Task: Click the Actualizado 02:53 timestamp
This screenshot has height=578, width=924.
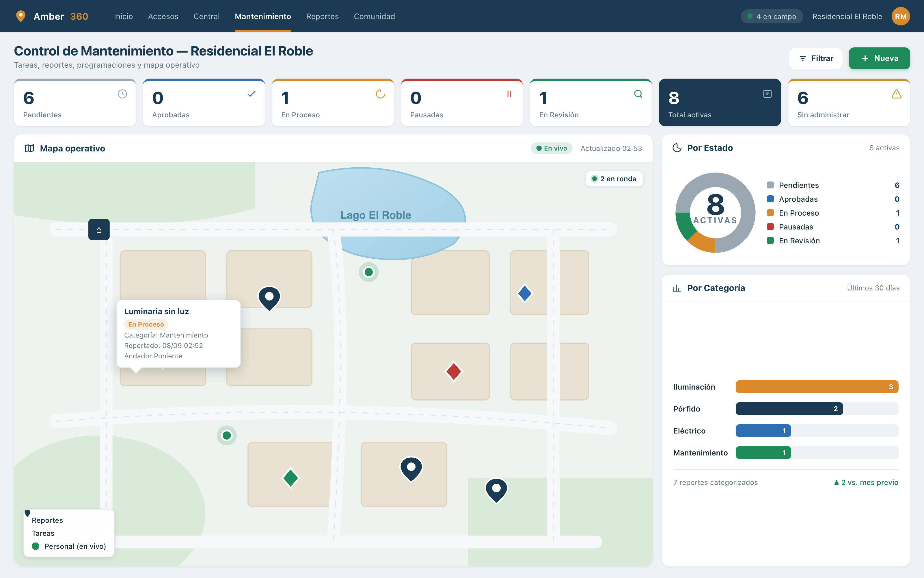Action: 611,148
